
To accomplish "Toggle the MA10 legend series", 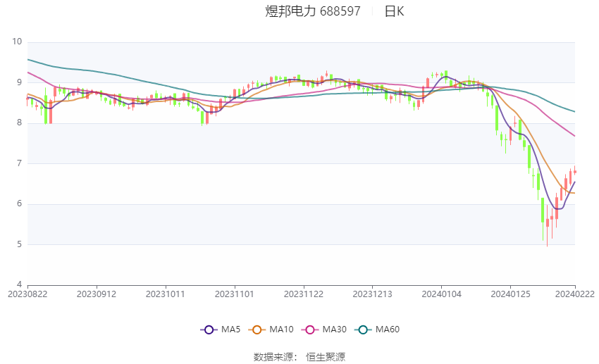I will tap(271, 330).
